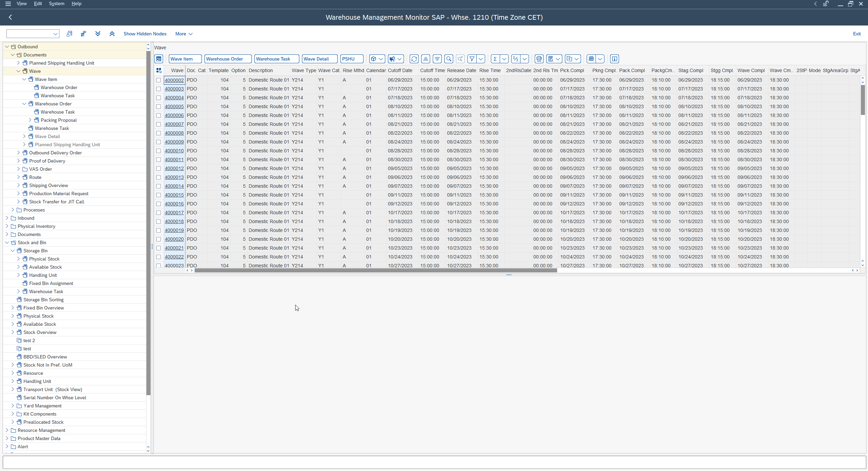Open the Views icon in the Wave toolbar

point(551,59)
